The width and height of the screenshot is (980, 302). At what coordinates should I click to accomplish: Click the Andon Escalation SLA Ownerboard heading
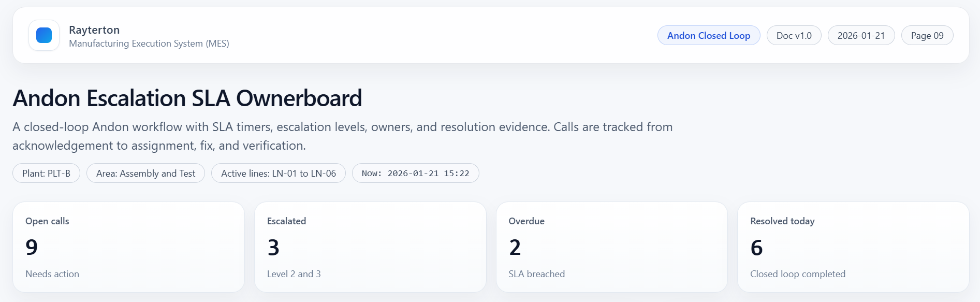(x=187, y=98)
